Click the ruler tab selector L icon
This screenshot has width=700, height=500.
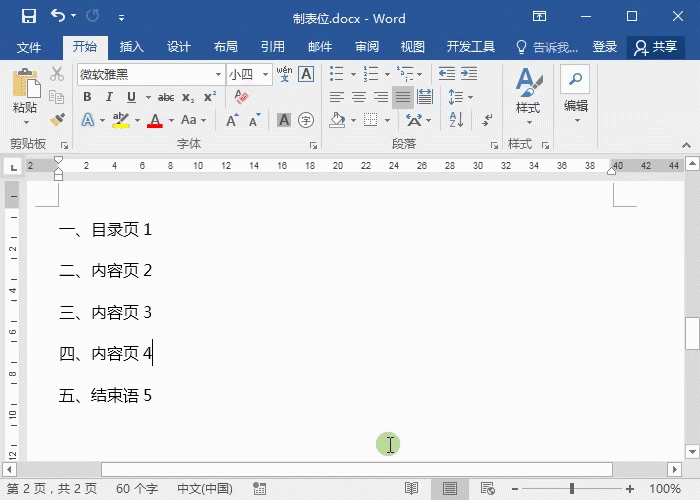13,167
